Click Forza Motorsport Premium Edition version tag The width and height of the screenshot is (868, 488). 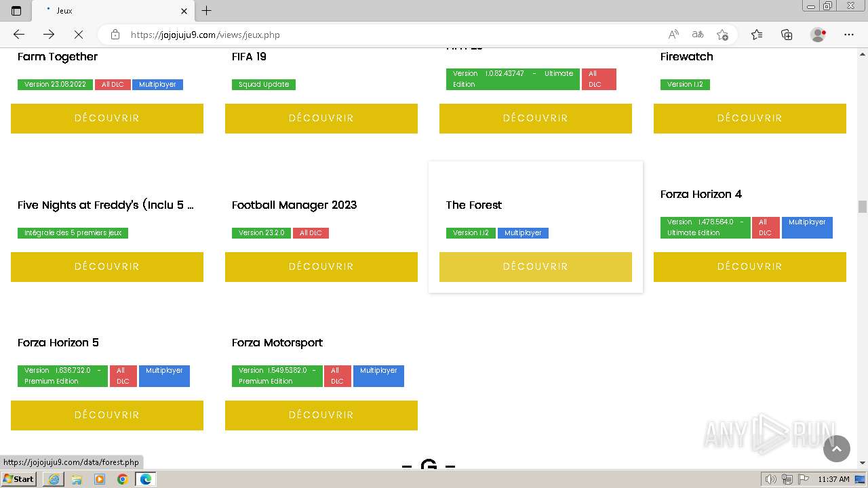(x=277, y=376)
